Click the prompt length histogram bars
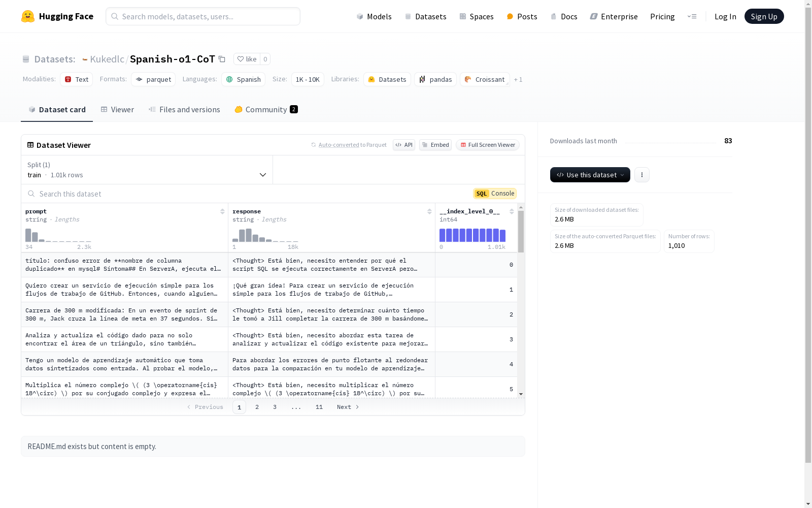This screenshot has height=508, width=812. 58,235
